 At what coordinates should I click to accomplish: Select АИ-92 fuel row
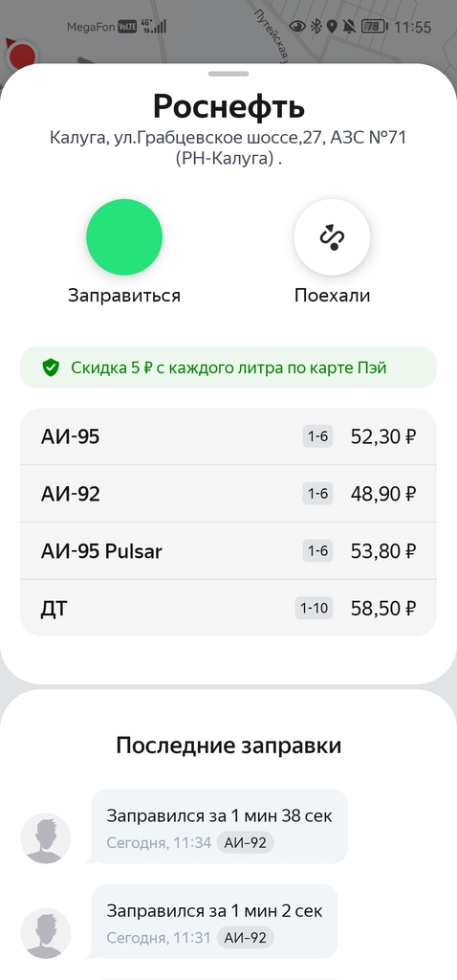(x=228, y=494)
